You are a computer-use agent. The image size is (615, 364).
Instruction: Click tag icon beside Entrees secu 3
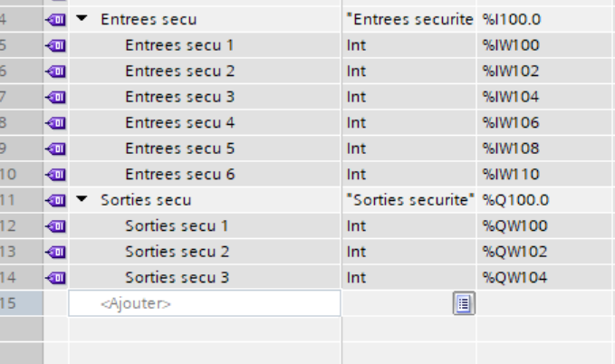55,97
